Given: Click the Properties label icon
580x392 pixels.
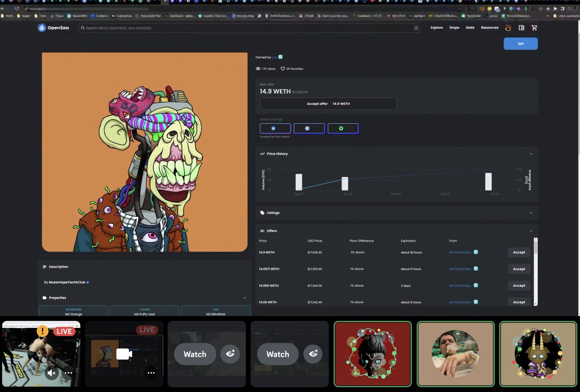Looking at the screenshot, I should 44,298.
